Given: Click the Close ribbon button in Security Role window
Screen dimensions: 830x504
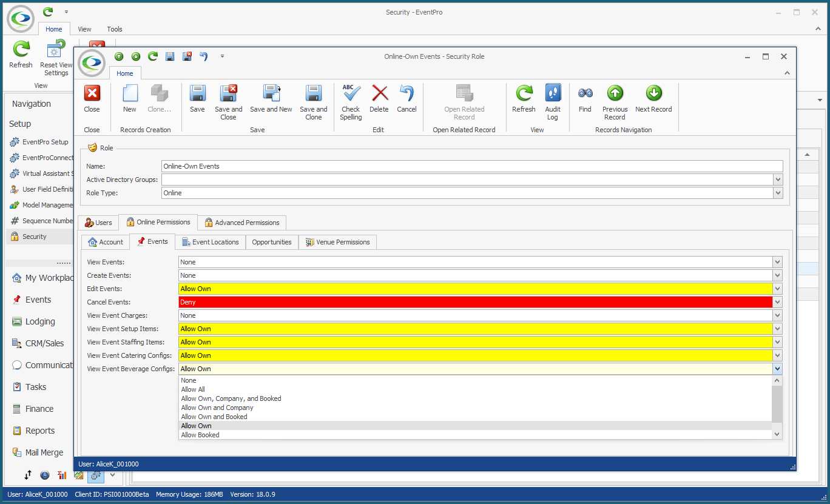Looking at the screenshot, I should point(92,99).
